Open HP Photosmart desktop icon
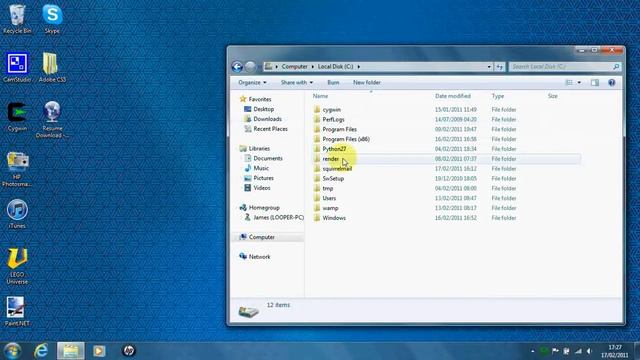This screenshot has height=360, width=640. [x=17, y=169]
